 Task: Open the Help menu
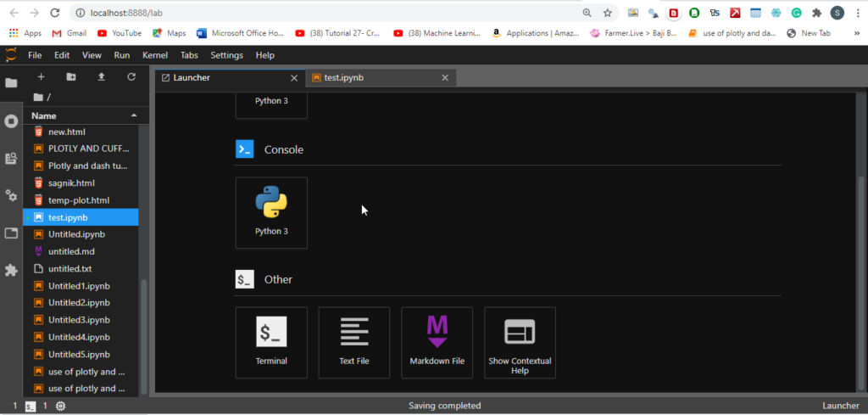tap(265, 55)
